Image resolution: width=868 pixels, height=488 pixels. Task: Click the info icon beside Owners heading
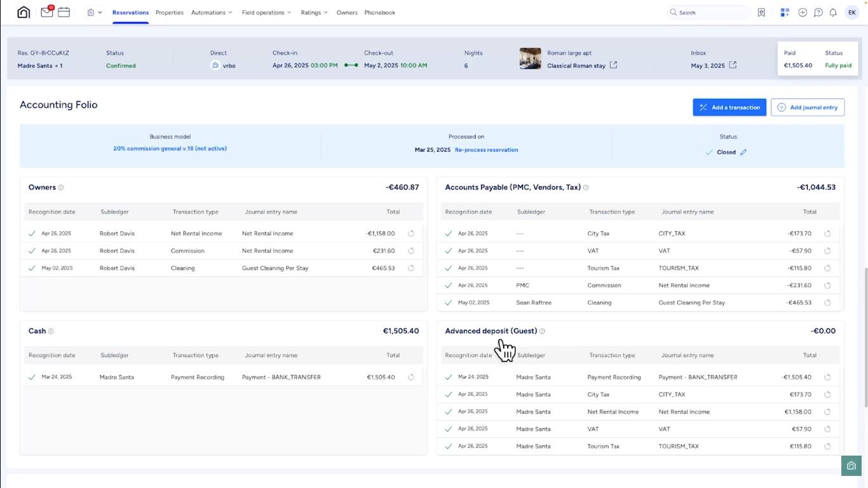61,188
